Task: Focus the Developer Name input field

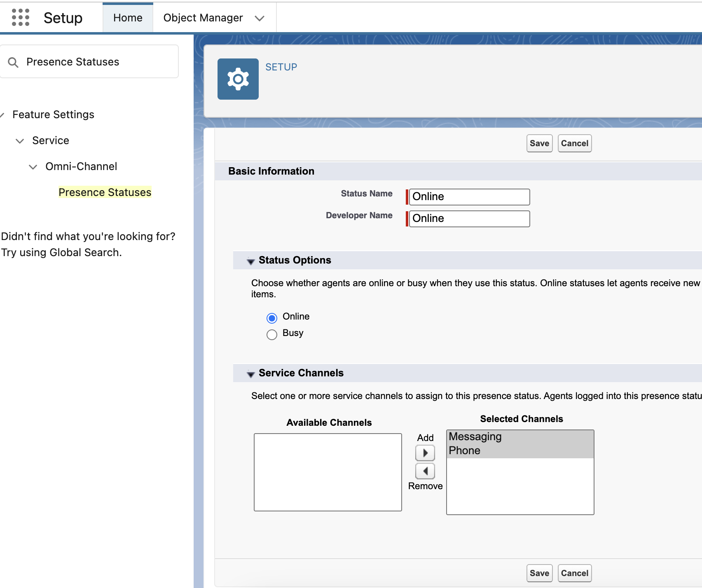Action: pos(470,219)
